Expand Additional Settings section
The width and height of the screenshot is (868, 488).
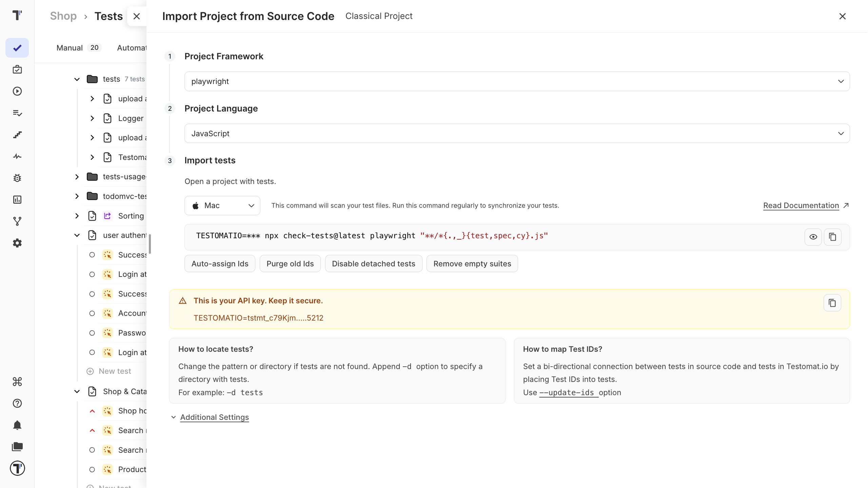[214, 417]
